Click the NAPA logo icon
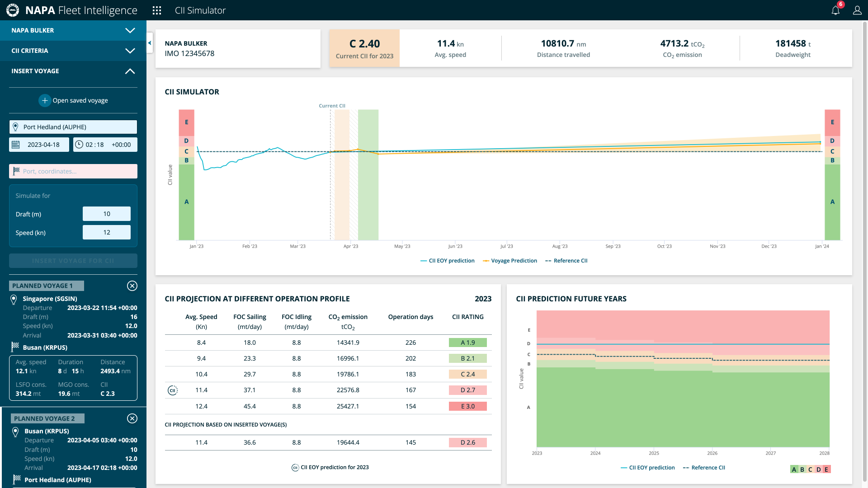Screen dimensions: 868x488 pos(13,10)
